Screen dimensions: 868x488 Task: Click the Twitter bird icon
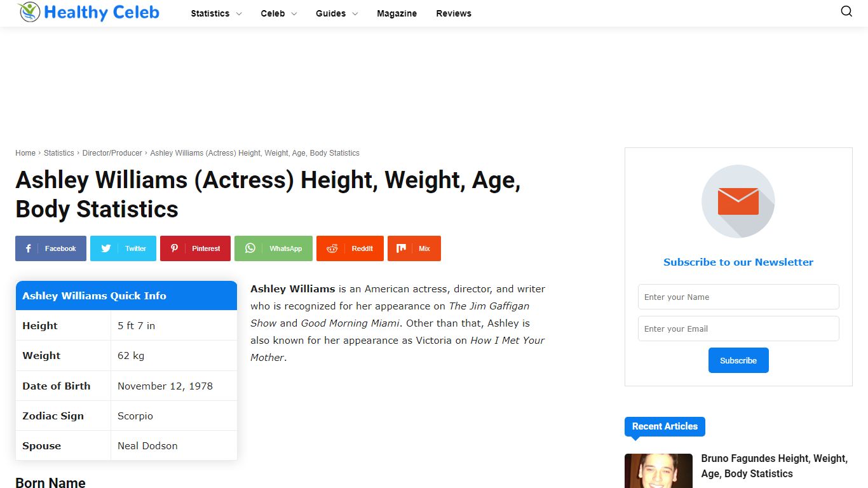[x=106, y=248]
